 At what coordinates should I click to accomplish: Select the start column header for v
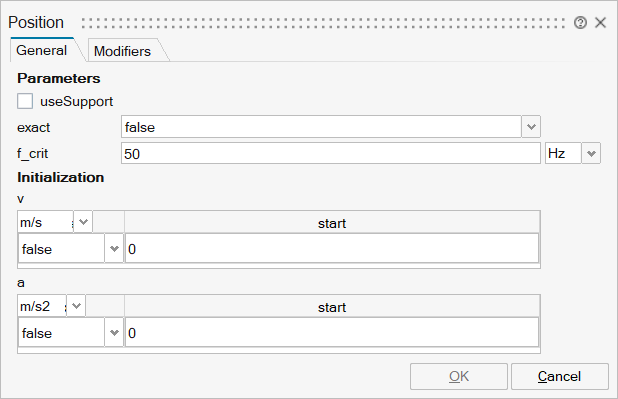pos(332,223)
